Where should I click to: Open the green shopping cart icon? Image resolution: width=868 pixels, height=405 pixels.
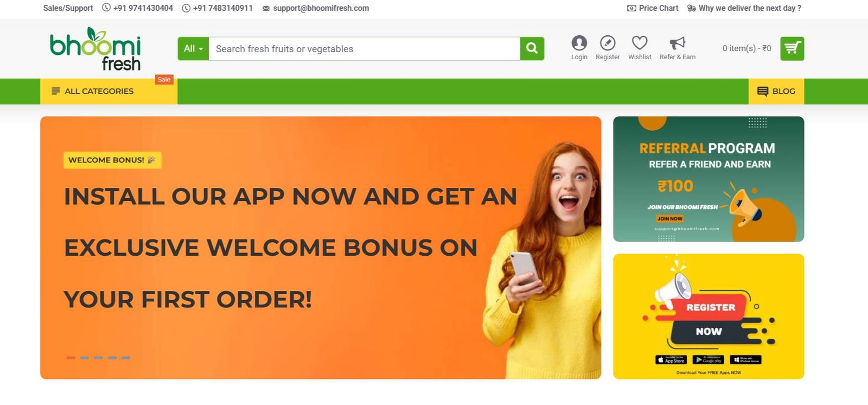coord(792,49)
